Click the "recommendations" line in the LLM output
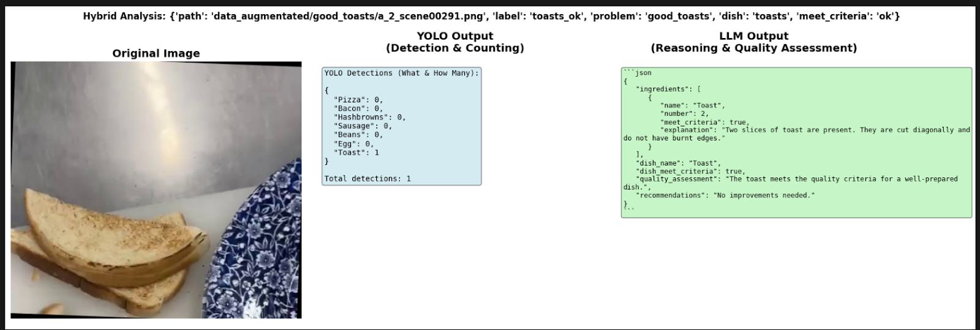The width and height of the screenshot is (980, 330). point(725,195)
